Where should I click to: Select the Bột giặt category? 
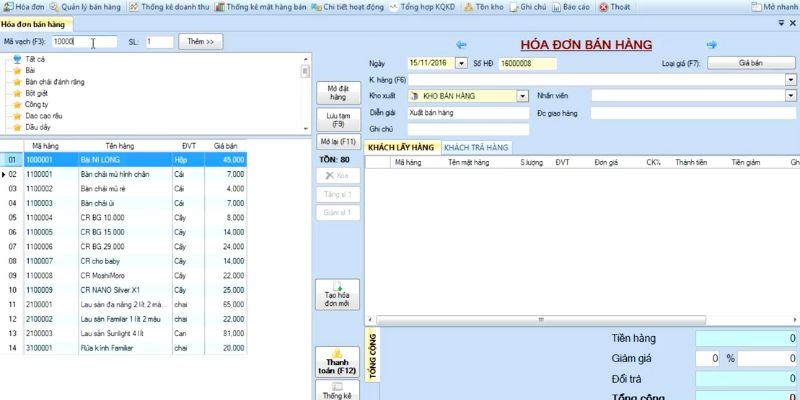[x=36, y=93]
